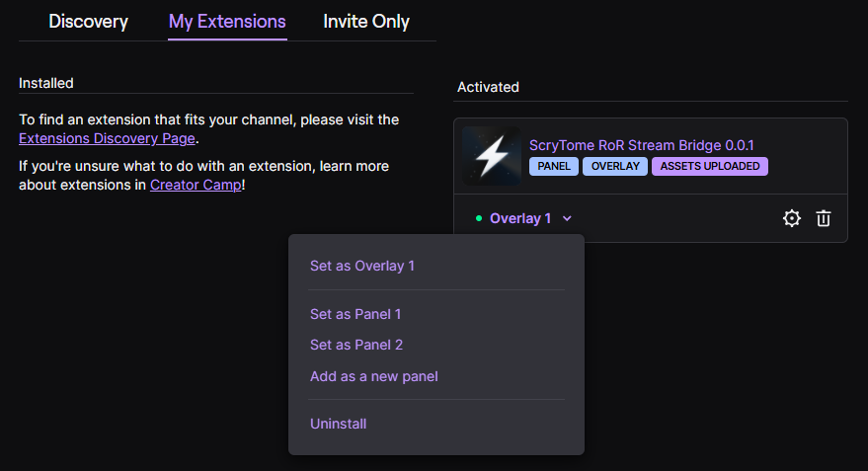Screen dimensions: 868x471
Task: Click the PANEL badge
Action: 554,166
